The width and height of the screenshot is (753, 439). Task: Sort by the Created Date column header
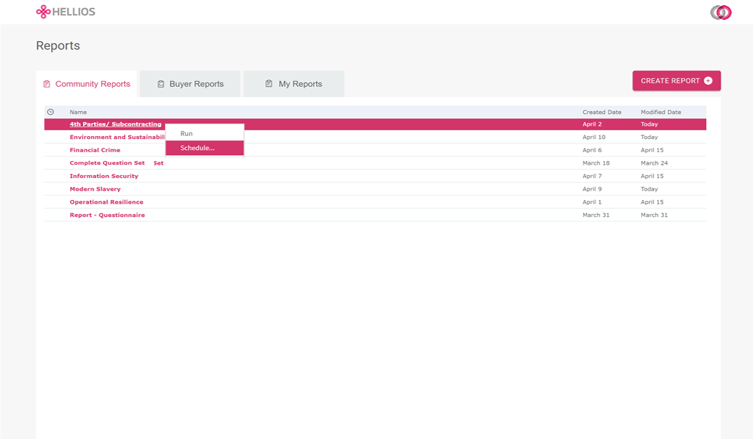601,112
